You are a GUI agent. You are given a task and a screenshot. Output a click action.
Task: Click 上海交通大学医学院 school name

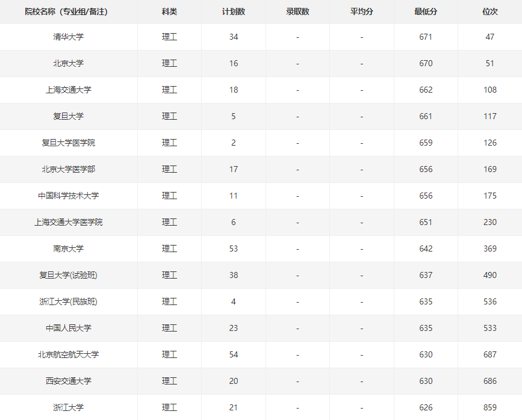pos(68,222)
